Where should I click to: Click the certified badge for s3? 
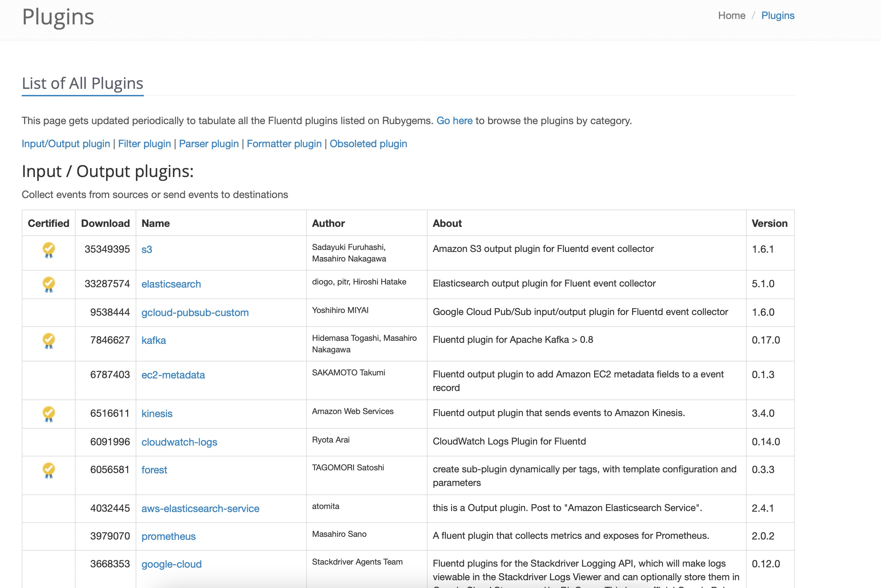pos(49,250)
